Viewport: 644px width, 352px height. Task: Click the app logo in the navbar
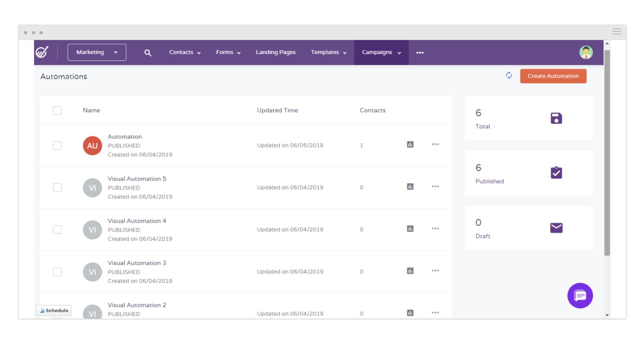coord(42,52)
